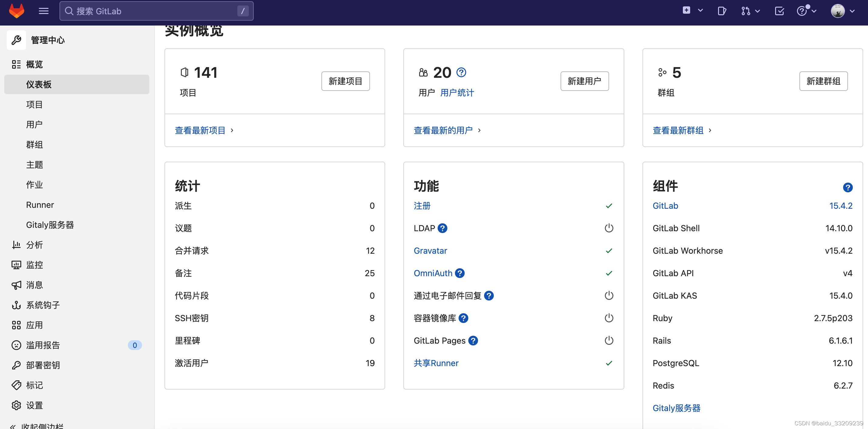Click the OmniAuth help icon
Image resolution: width=868 pixels, height=429 pixels.
click(459, 273)
